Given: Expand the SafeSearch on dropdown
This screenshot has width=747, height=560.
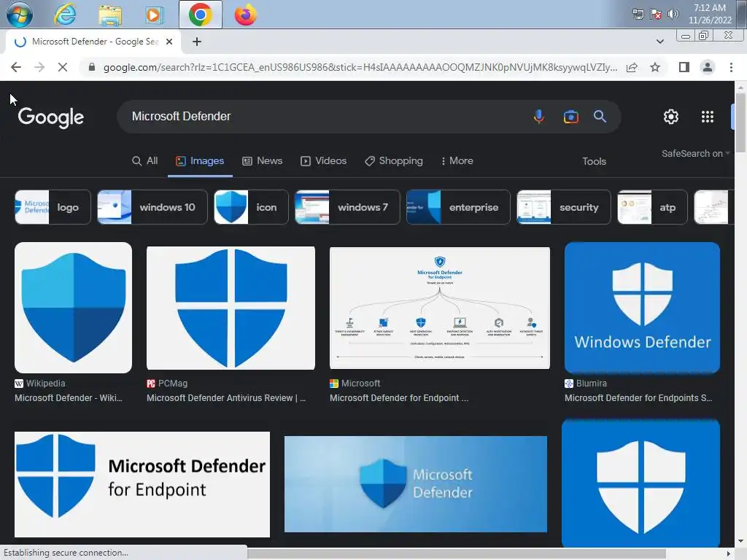Looking at the screenshot, I should [x=695, y=153].
